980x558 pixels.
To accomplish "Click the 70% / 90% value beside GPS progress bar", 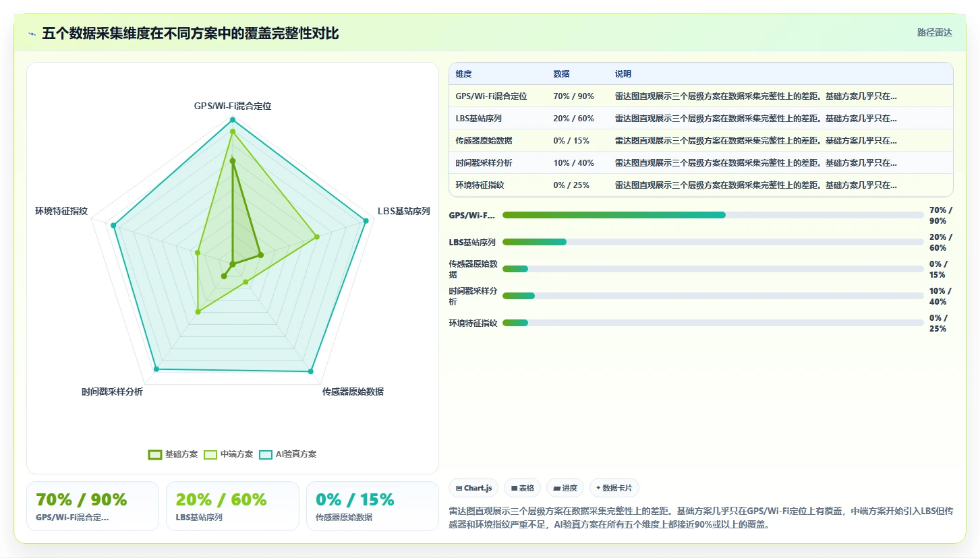I will [941, 215].
